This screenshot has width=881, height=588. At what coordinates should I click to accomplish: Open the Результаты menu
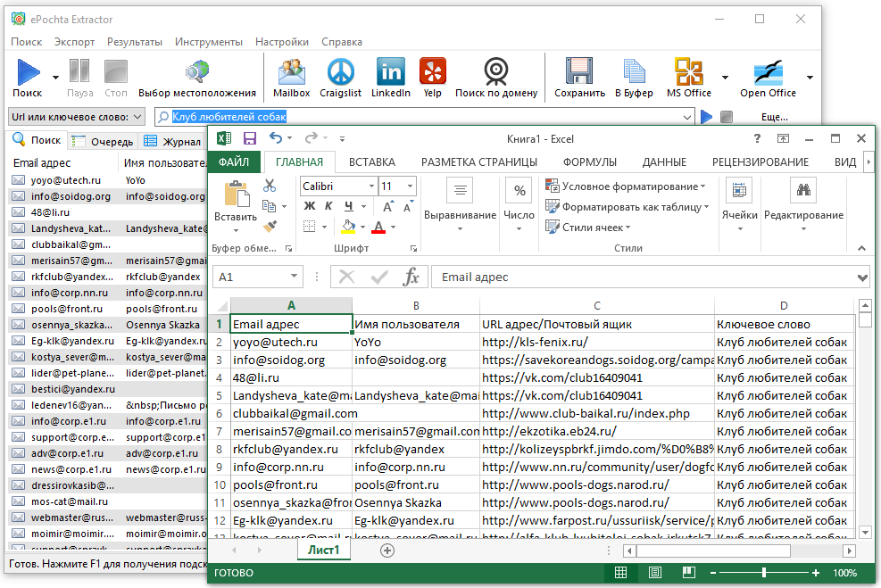point(134,42)
